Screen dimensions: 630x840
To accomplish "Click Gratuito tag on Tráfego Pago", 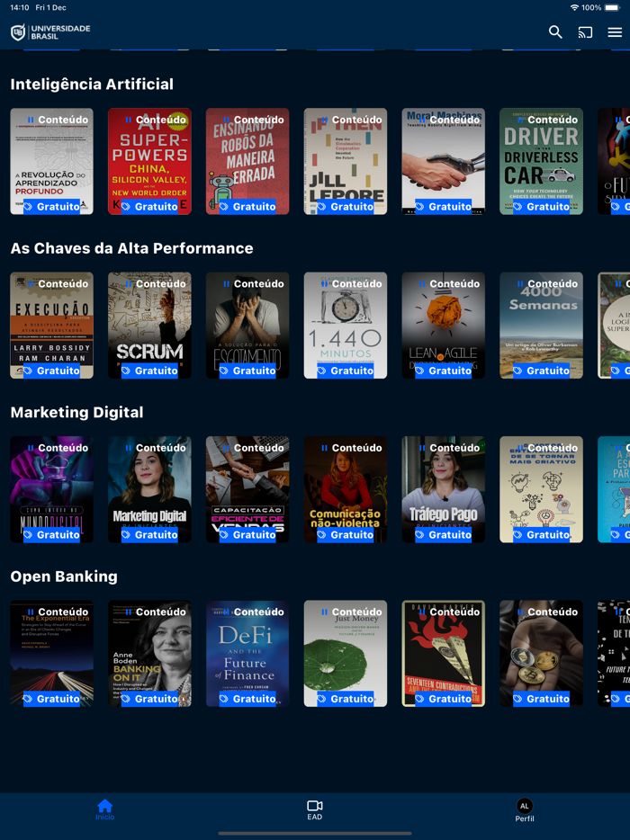I will (444, 534).
